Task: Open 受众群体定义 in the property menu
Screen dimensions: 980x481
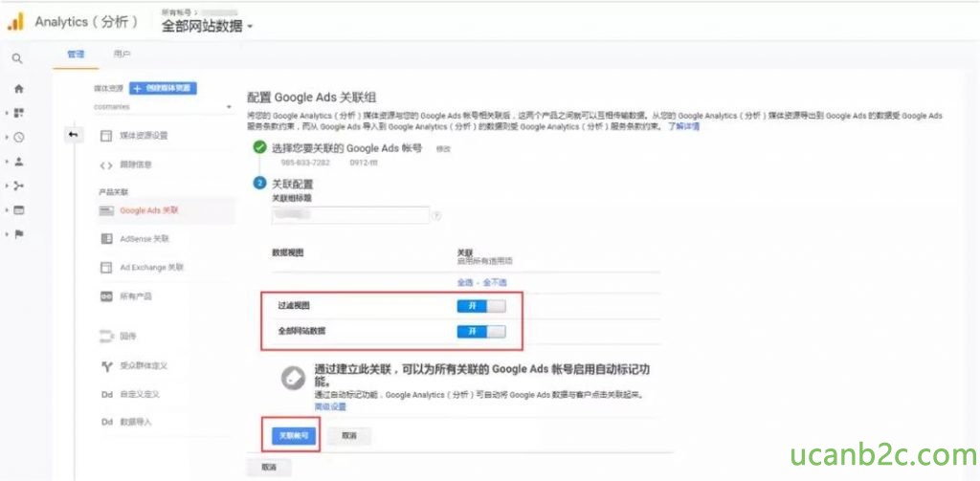Action: click(144, 366)
